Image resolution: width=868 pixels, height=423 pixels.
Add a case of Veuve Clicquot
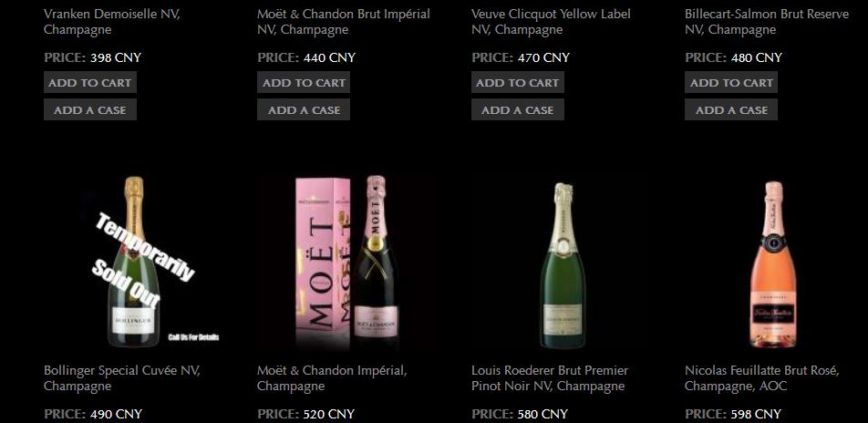518,109
